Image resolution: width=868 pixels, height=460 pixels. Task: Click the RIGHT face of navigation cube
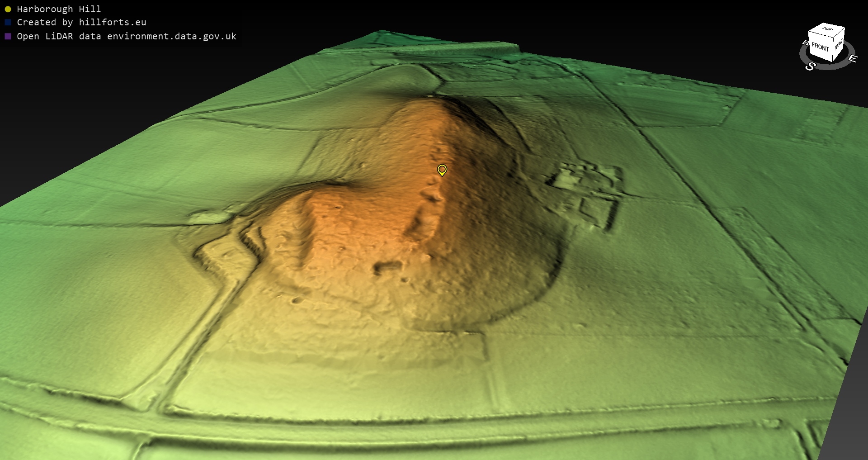coord(839,45)
